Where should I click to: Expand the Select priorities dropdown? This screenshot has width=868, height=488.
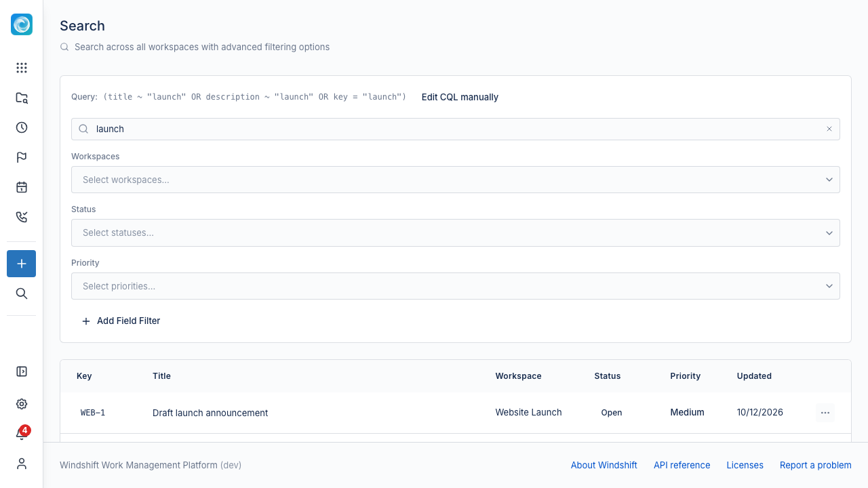[456, 286]
